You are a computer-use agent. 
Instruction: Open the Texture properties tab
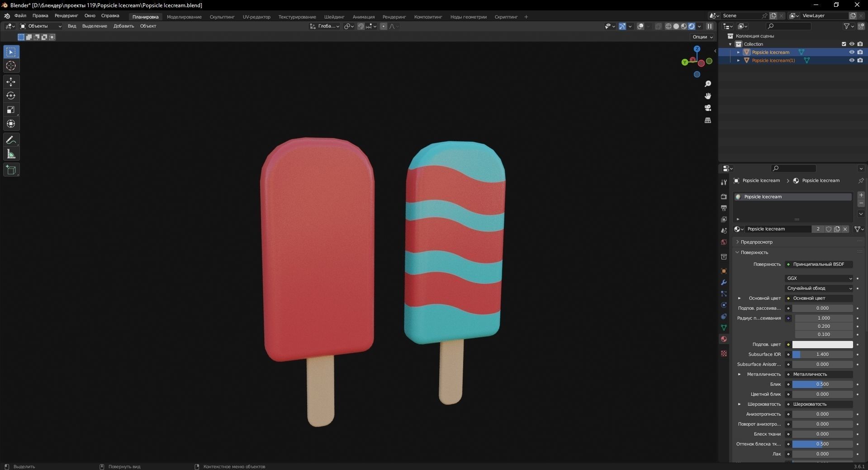(x=723, y=354)
